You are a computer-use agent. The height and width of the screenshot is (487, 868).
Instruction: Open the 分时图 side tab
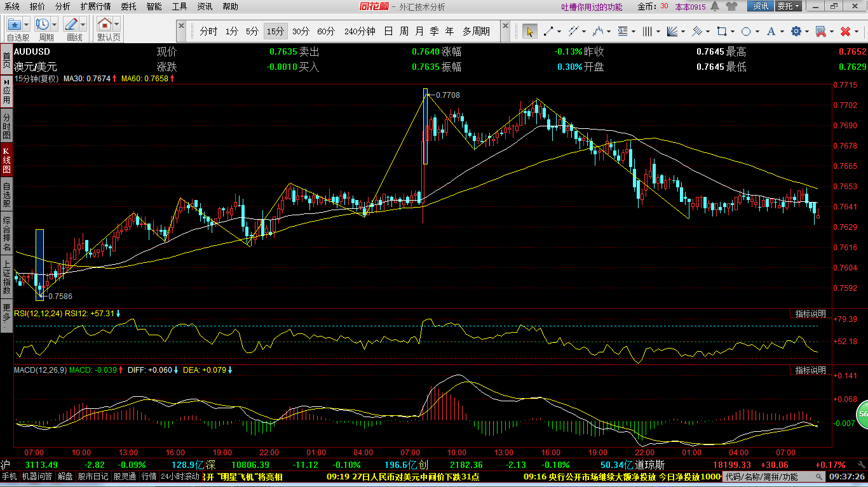pyautogui.click(x=6, y=126)
